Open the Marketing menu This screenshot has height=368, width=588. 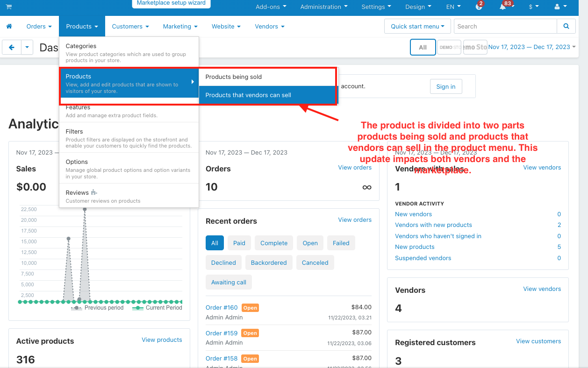(180, 26)
